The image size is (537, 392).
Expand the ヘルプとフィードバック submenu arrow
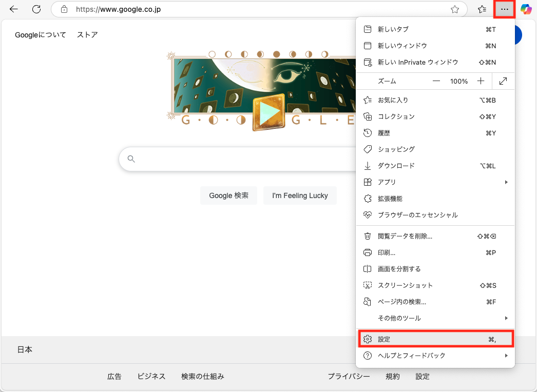[506, 356]
